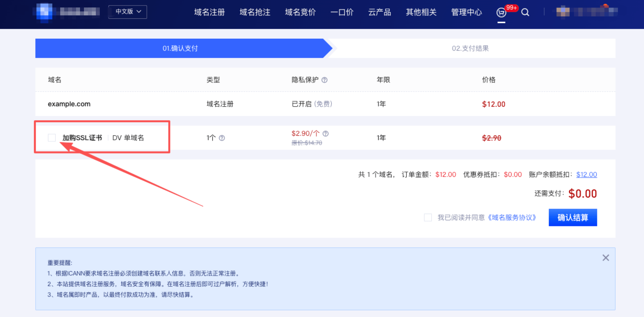Open the 域名注册 menu item
The image size is (644, 317).
tap(209, 12)
